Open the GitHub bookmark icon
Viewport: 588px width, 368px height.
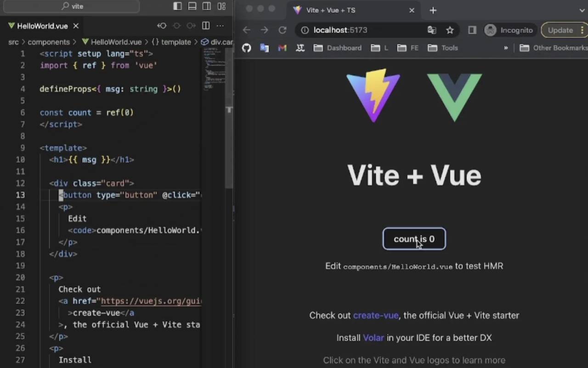pyautogui.click(x=247, y=48)
